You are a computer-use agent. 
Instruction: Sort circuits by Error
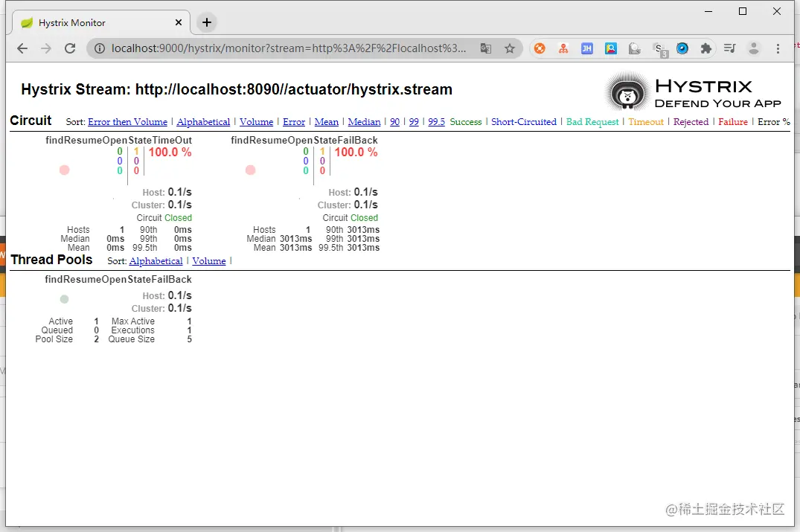pyautogui.click(x=294, y=122)
